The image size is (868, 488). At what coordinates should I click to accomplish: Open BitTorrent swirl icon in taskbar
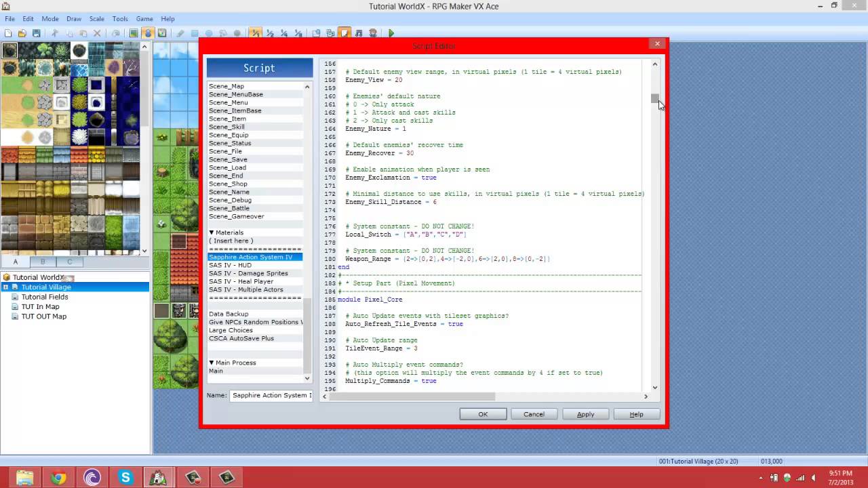pos(92,477)
